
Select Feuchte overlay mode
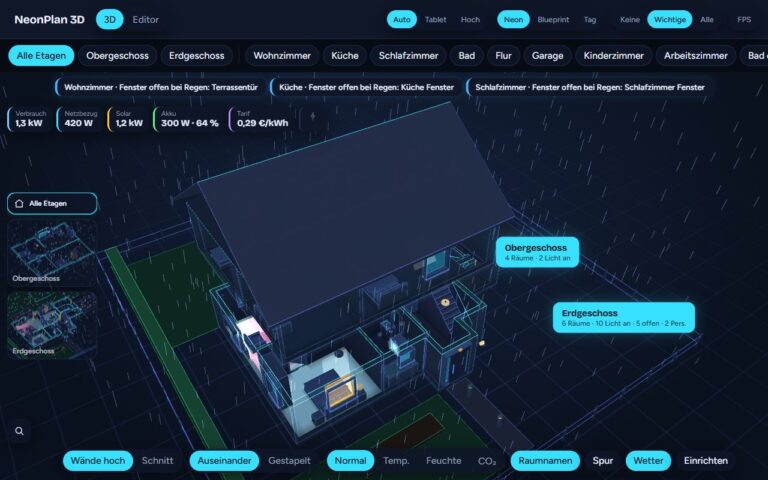point(443,461)
